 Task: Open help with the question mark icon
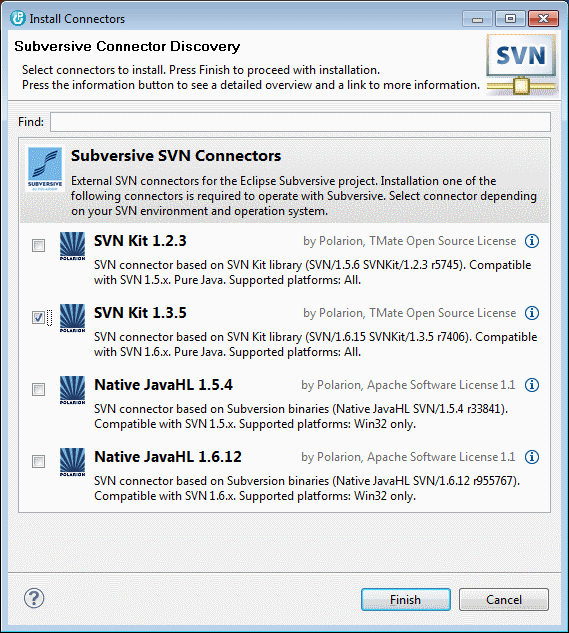pos(34,598)
